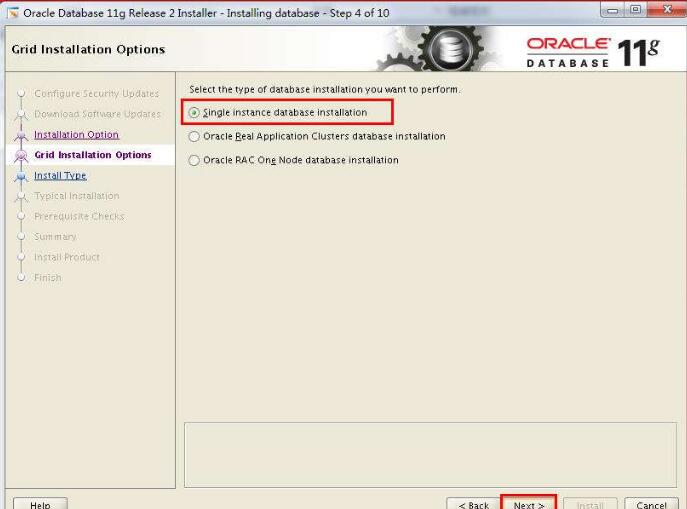Click the Summary step text

click(x=55, y=237)
